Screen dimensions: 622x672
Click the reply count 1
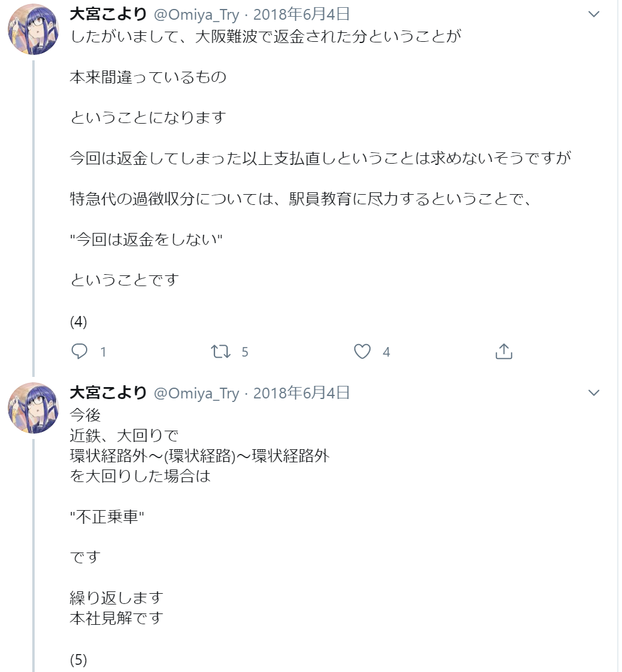coord(103,352)
